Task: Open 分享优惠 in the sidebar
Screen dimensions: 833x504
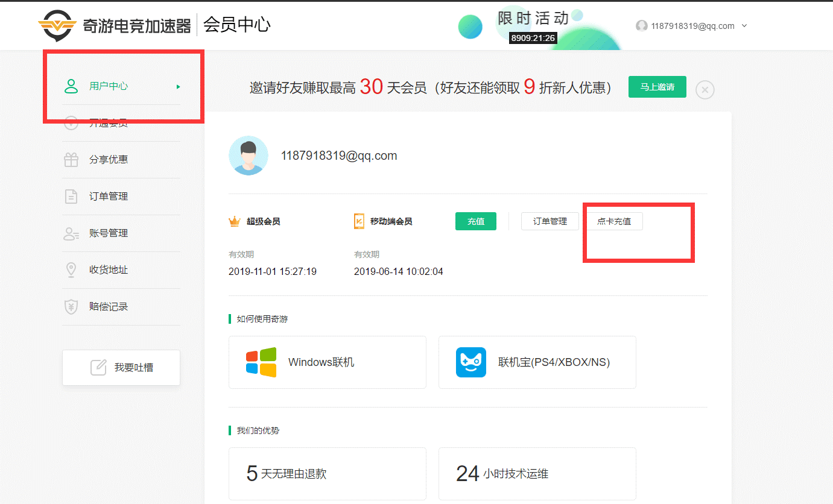Action: pyautogui.click(x=121, y=160)
